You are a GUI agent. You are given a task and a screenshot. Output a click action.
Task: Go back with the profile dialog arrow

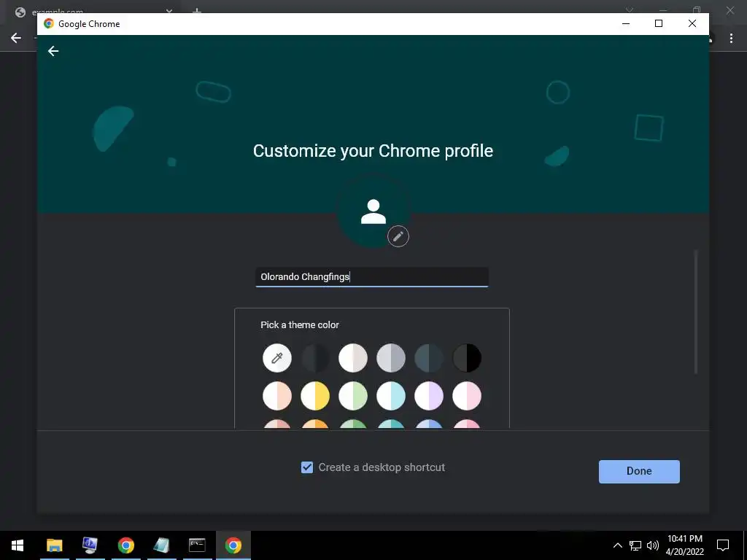[x=53, y=51]
